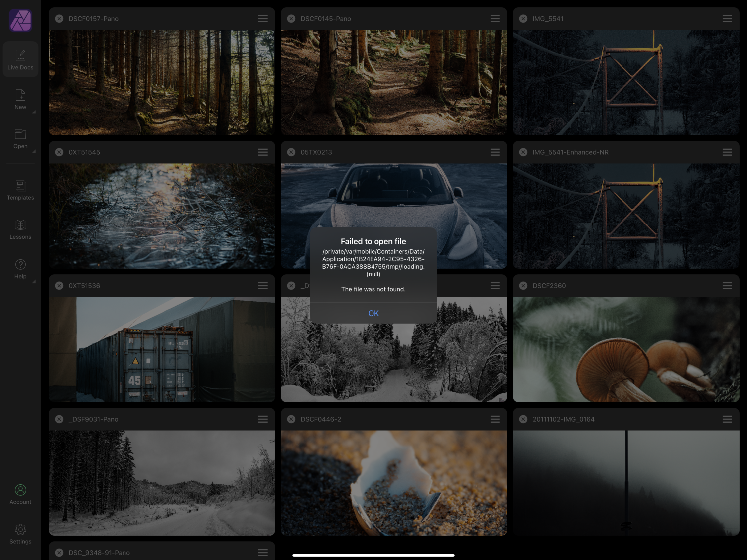Open the Live Docs section in sidebar
Image resolution: width=747 pixels, height=560 pixels.
pyautogui.click(x=20, y=59)
